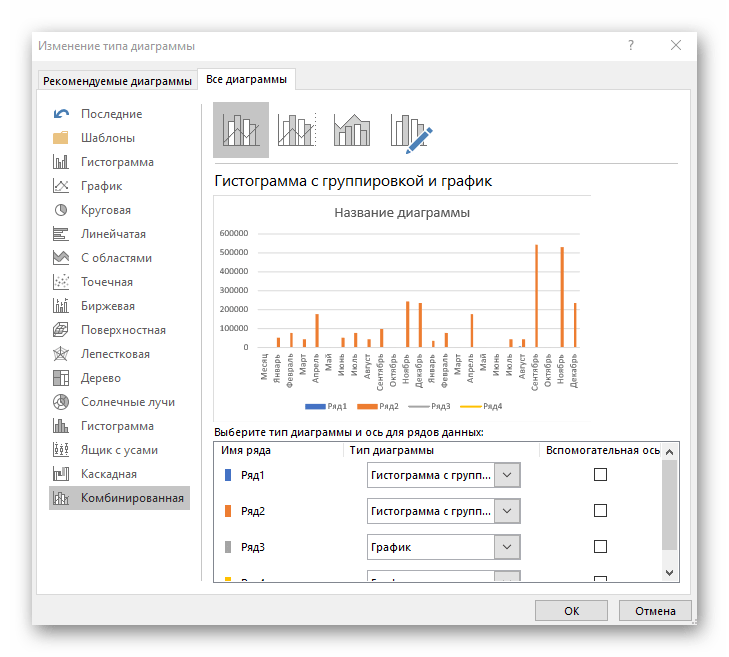The height and width of the screenshot is (657, 729).
Task: Click the help question mark icon
Action: [631, 46]
